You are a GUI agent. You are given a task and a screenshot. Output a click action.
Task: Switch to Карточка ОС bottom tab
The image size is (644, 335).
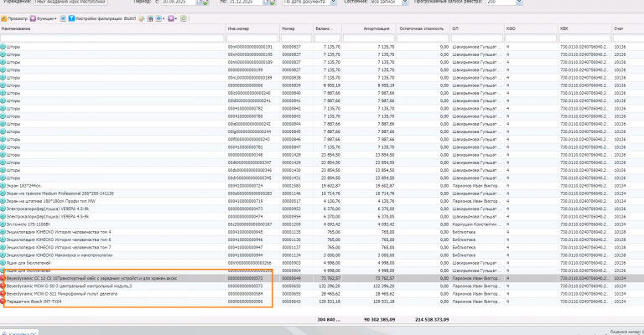[x=20, y=333]
